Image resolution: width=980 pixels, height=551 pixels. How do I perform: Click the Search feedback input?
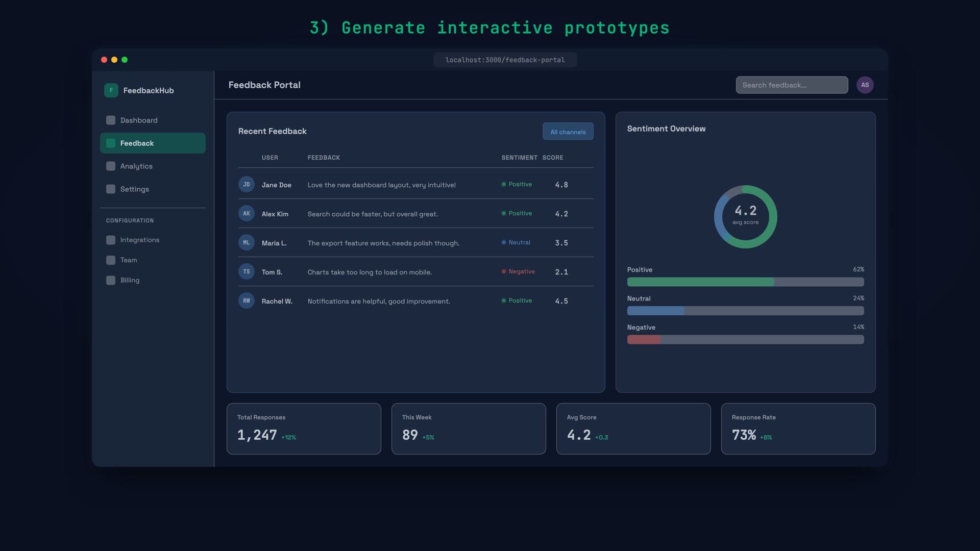[791, 85]
